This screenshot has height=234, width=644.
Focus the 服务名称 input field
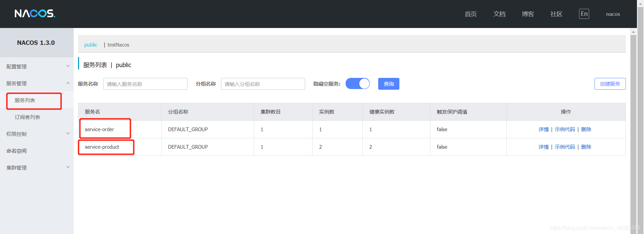coord(145,84)
